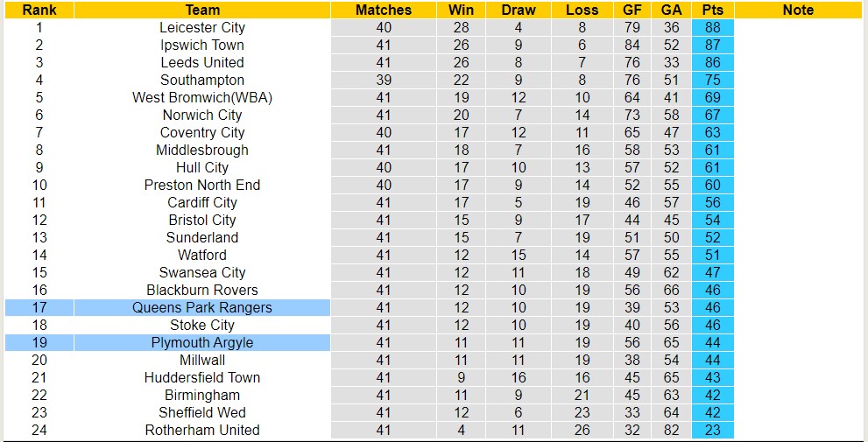868x442 pixels.
Task: Click the Southampton team name
Action: 202,81
